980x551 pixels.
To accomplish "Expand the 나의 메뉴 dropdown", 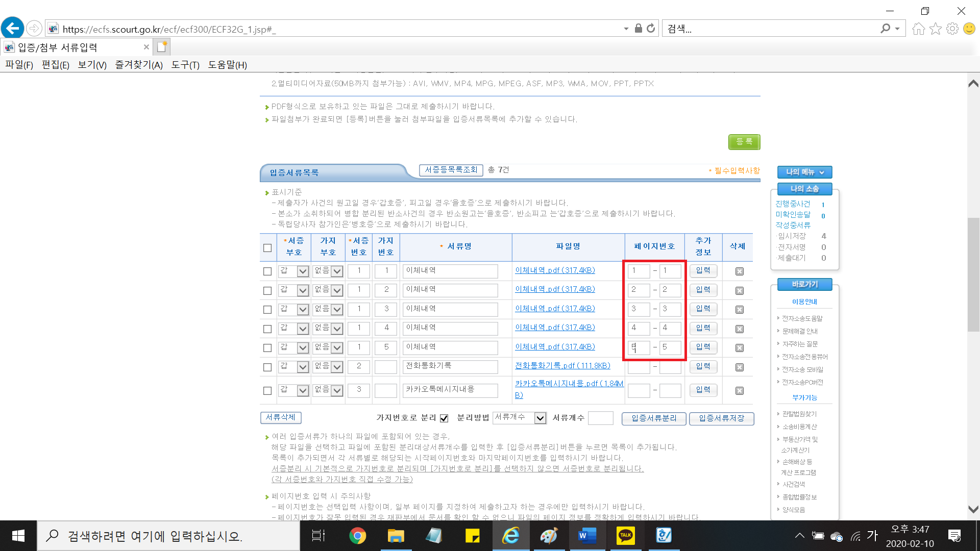I will [804, 172].
